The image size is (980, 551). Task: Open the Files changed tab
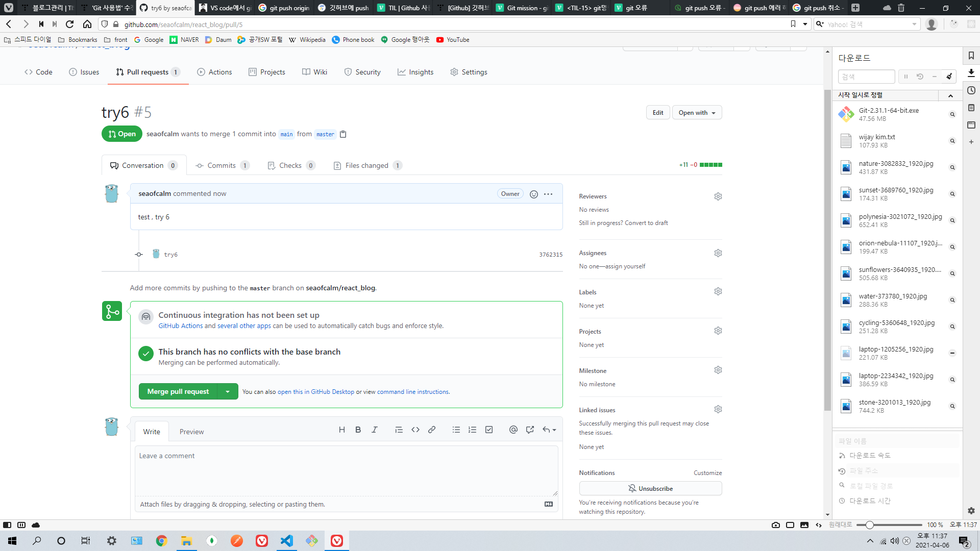tap(367, 165)
